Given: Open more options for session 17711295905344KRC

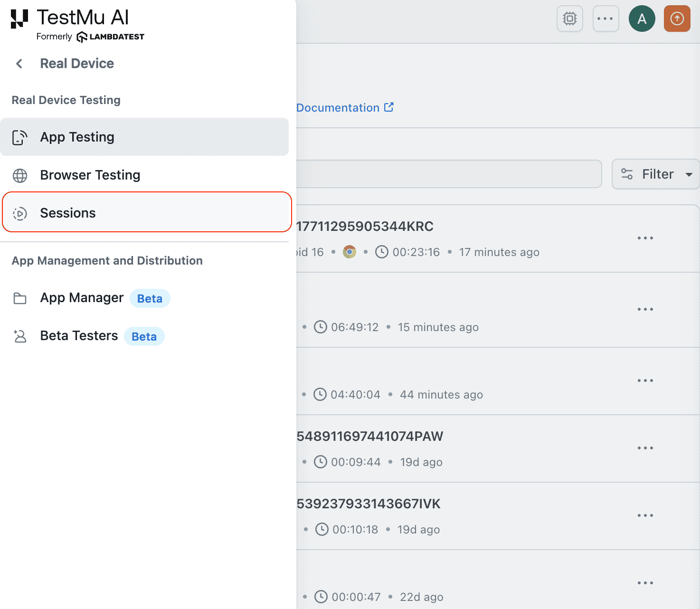Looking at the screenshot, I should coord(645,238).
